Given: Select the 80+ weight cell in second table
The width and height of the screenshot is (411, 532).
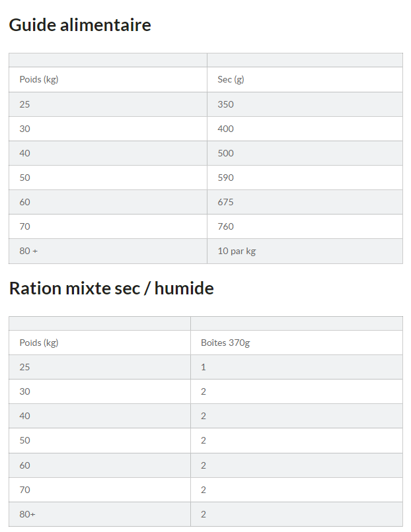Looking at the screenshot, I should click(27, 514).
